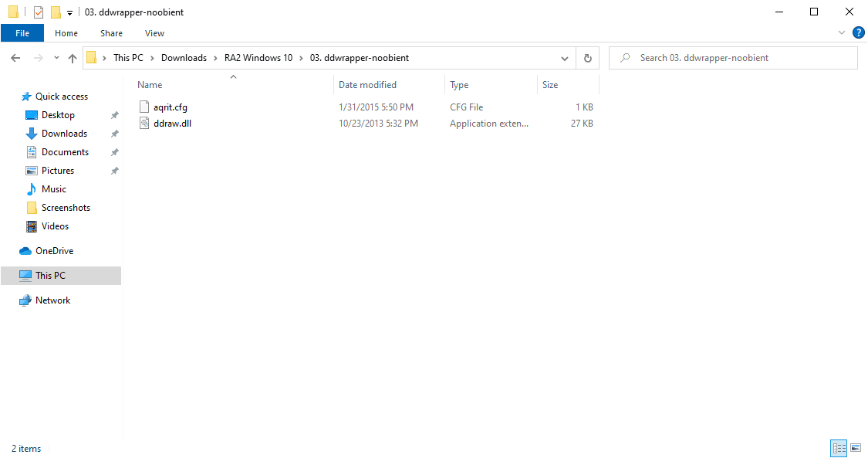Open Customize Quick Access Toolbar dropdown

click(69, 12)
